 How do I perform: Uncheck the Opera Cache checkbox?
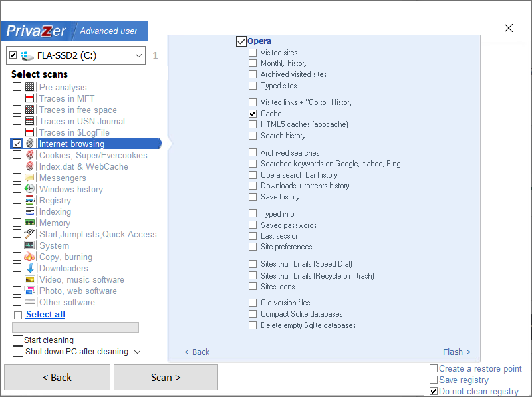click(x=253, y=113)
